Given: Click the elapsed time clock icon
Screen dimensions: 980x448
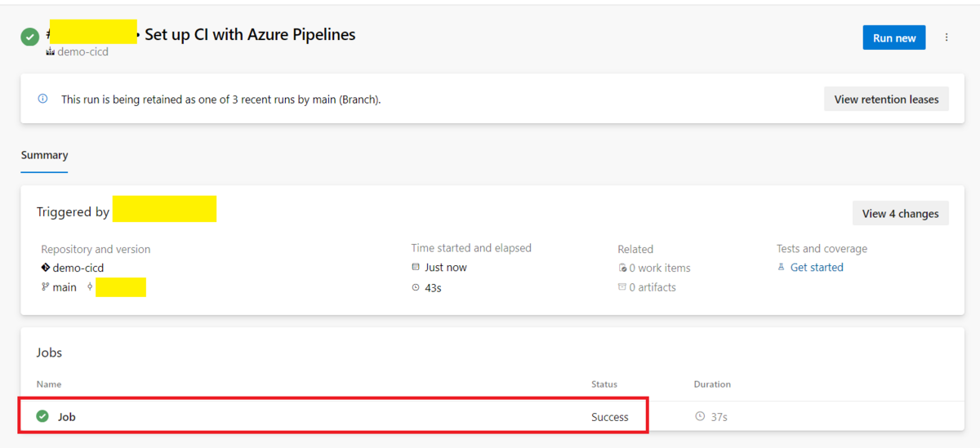Looking at the screenshot, I should [416, 287].
